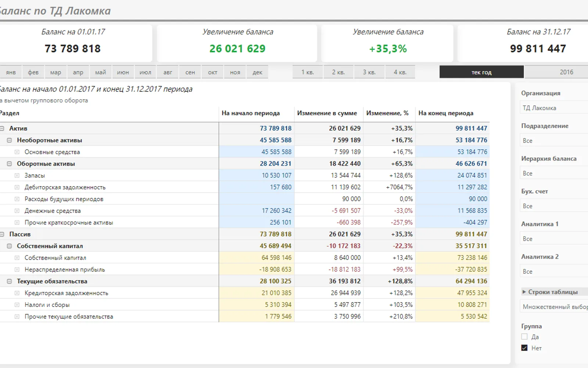Open the Бух. счет dropdown
This screenshot has height=368, width=588.
click(x=554, y=206)
